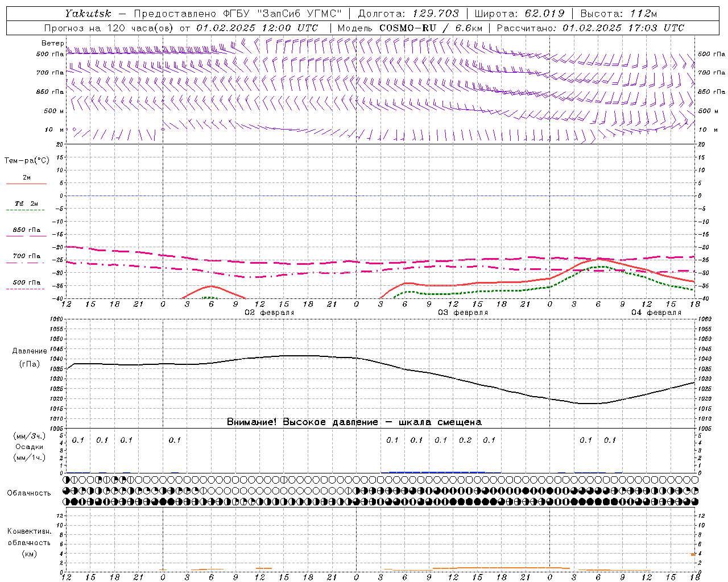Click the "04 февраля" date label

pos(656,313)
